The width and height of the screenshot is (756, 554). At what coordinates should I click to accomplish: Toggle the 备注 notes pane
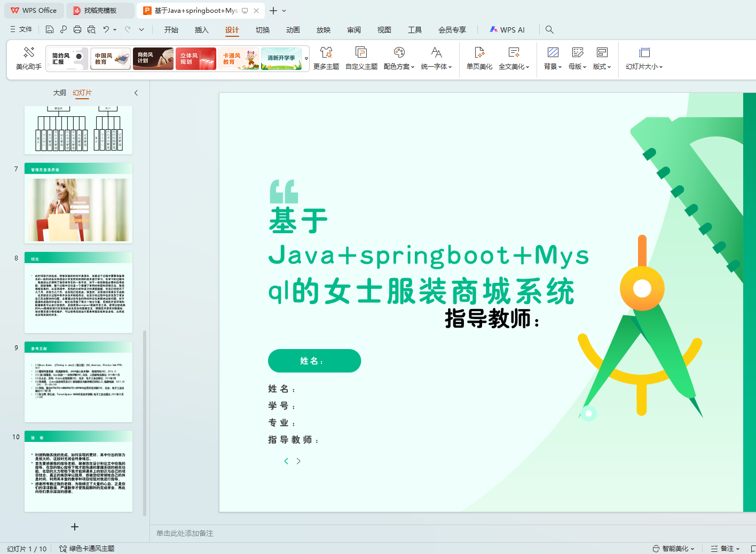[725, 549]
